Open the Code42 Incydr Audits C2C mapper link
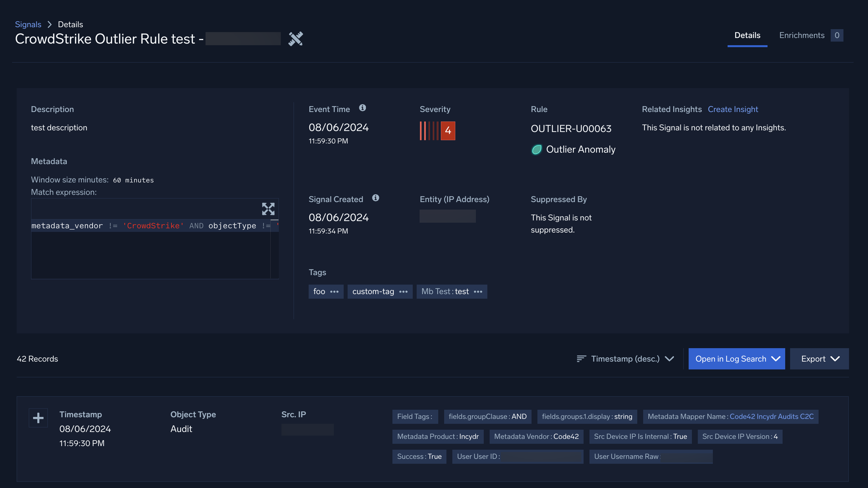This screenshot has height=488, width=868. tap(771, 417)
